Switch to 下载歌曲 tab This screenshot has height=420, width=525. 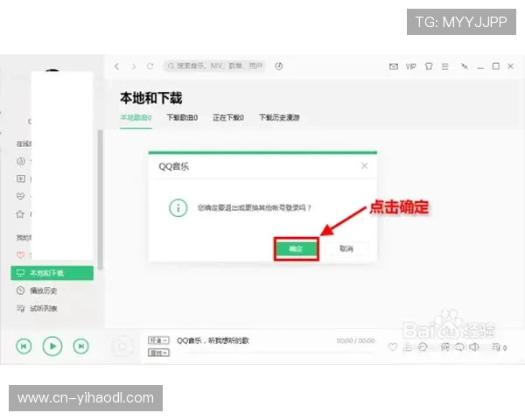click(182, 118)
